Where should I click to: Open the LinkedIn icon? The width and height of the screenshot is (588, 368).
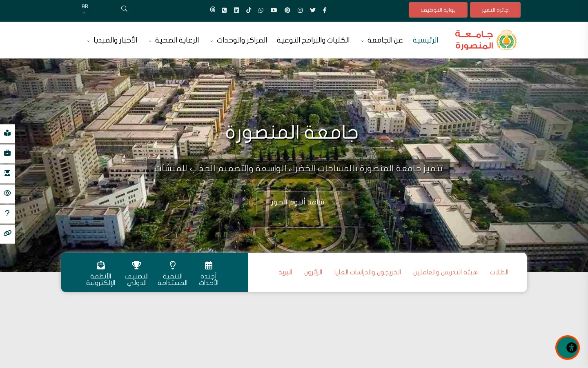coord(236,10)
